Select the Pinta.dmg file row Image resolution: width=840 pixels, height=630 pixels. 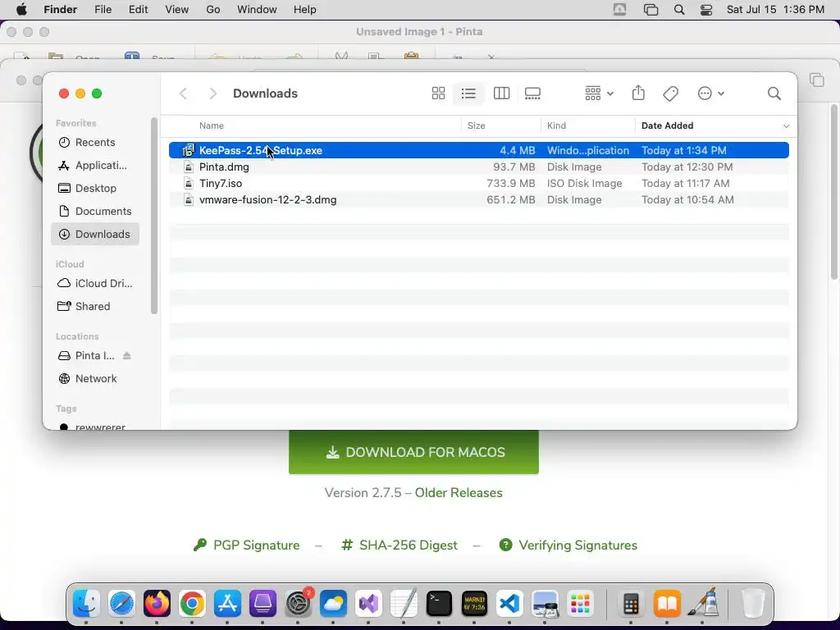point(478,167)
